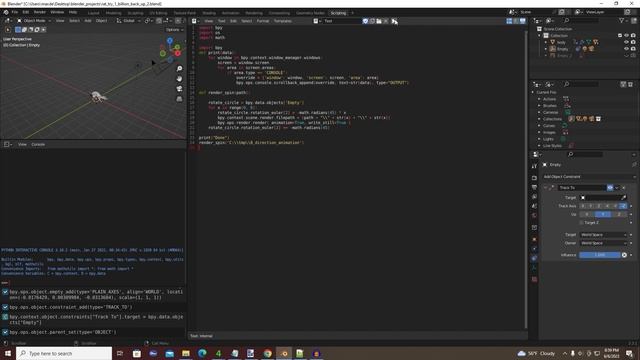Click the pan hand gizmo in viewport
The height and width of the screenshot is (360, 640).
pyautogui.click(x=179, y=79)
